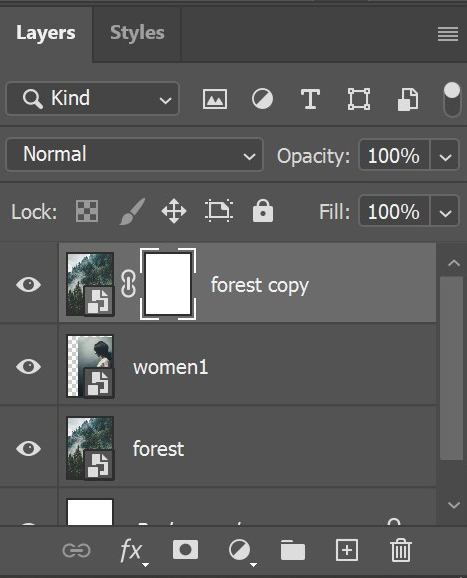467x578 pixels.
Task: Select the forest layer name
Action: [158, 449]
